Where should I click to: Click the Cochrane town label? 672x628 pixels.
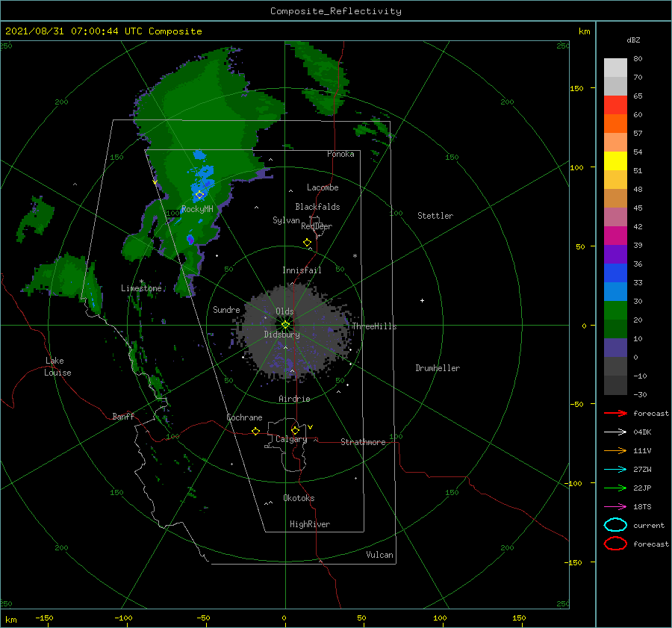(244, 417)
